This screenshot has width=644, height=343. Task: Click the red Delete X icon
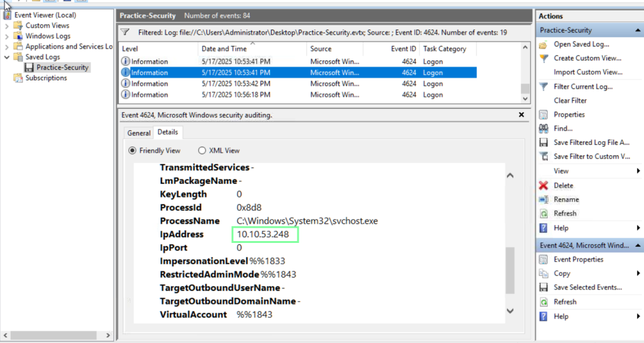(543, 186)
